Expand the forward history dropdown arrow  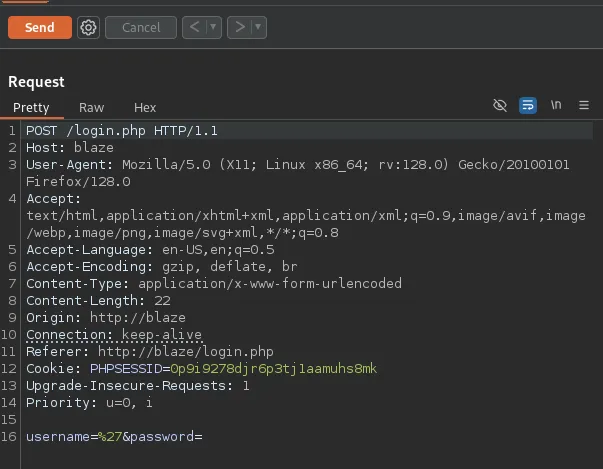[258, 28]
